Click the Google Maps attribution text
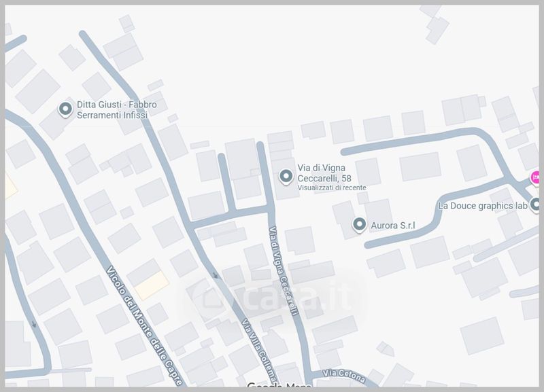This screenshot has width=544, height=392. 279,385
